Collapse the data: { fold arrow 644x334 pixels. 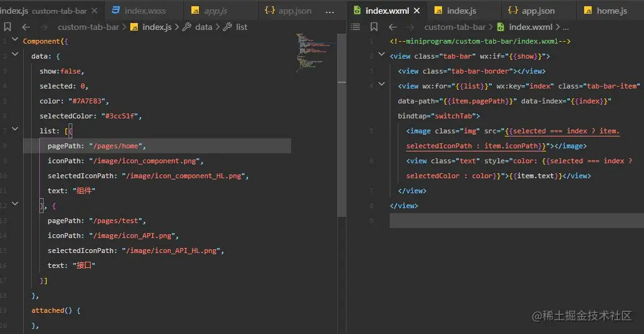15,54
